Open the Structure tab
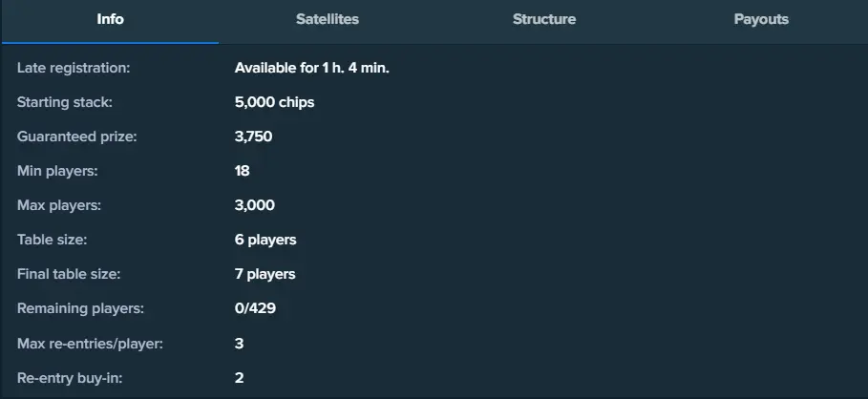This screenshot has width=868, height=399. coord(544,20)
